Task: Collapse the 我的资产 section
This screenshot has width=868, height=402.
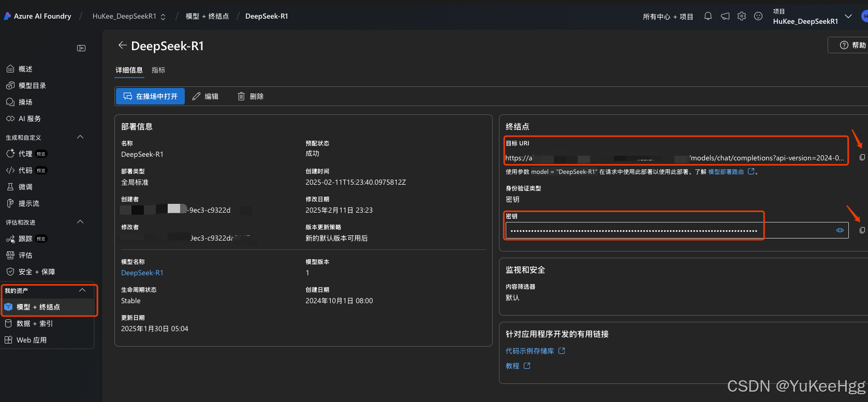Action: [x=82, y=290]
